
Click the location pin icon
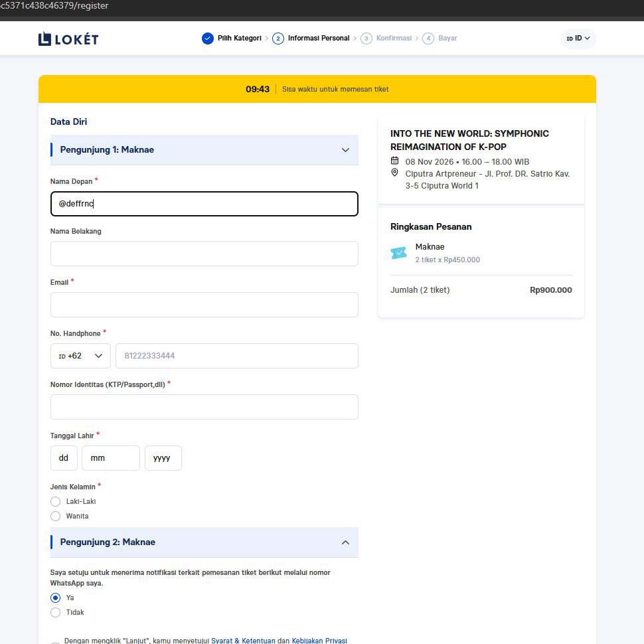394,173
